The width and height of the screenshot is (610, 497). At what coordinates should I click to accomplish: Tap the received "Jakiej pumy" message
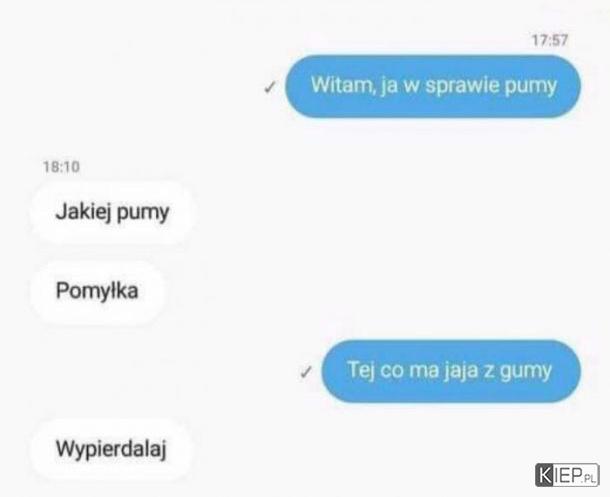112,212
